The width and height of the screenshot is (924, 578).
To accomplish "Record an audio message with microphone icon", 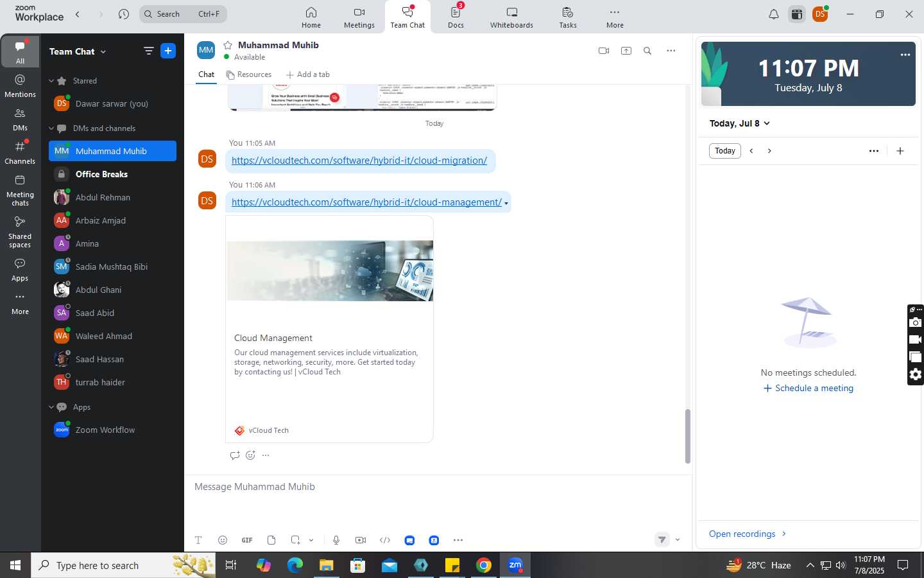I will (x=336, y=540).
